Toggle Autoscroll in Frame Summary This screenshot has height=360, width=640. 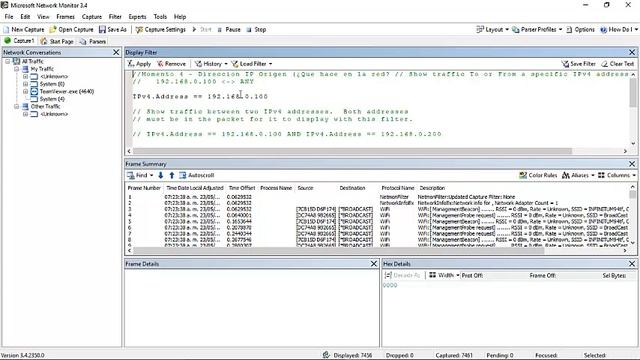197,175
